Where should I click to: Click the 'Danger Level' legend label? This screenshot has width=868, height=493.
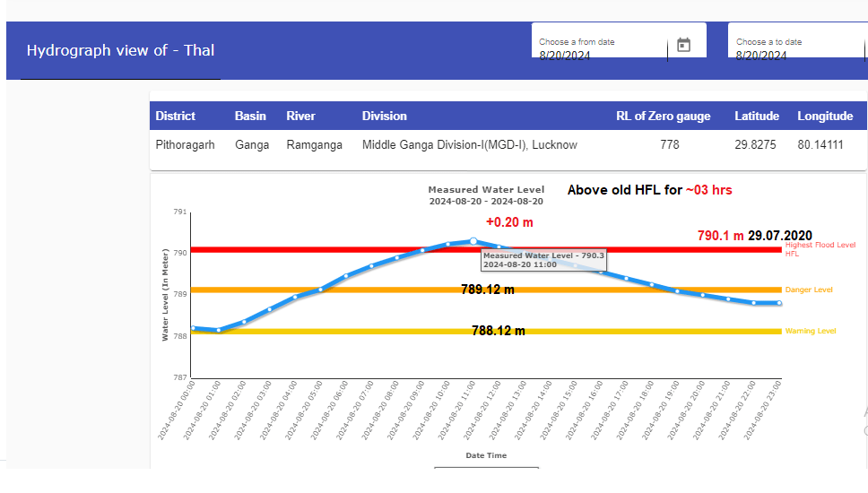coord(808,290)
